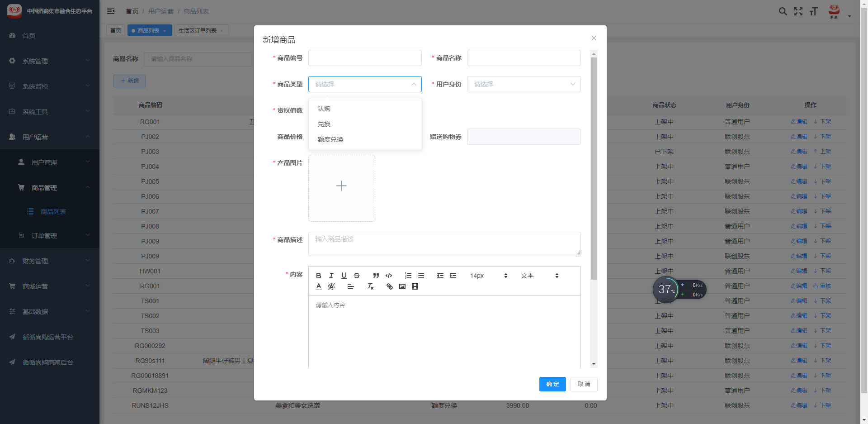This screenshot has width=868, height=424.
Task: Click the 商品名称 search field
Action: [x=198, y=59]
